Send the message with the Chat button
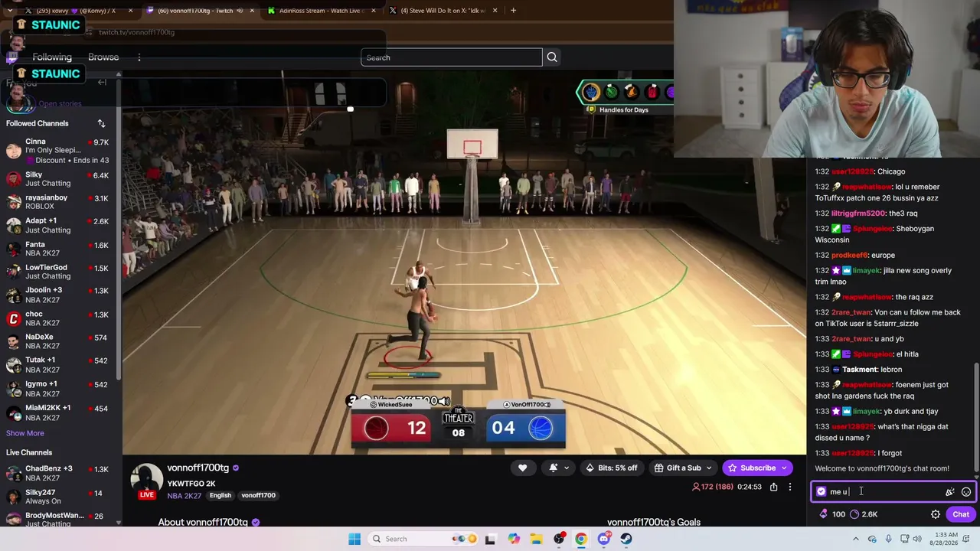 tap(961, 514)
